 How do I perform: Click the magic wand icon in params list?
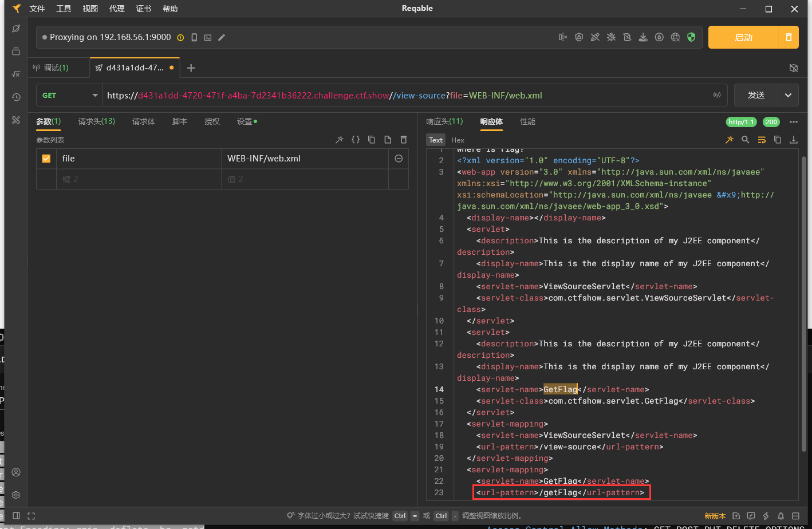click(x=340, y=139)
